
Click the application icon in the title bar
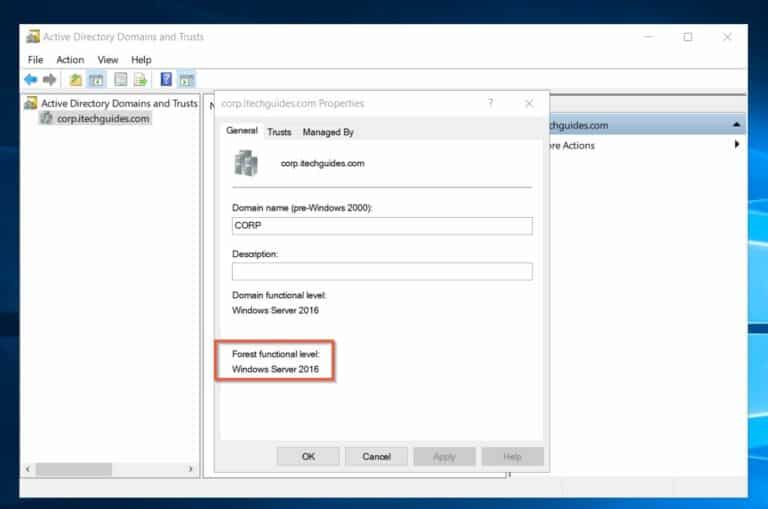tap(33, 37)
